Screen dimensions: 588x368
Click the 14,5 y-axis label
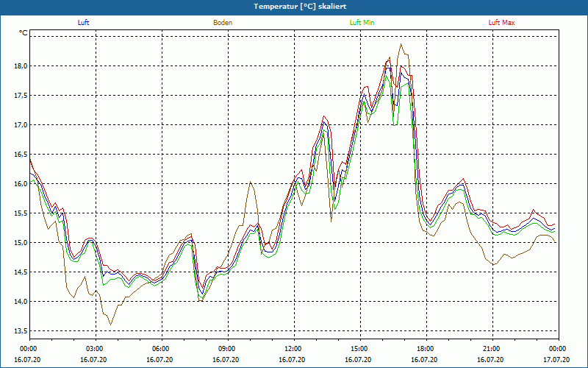click(x=21, y=272)
